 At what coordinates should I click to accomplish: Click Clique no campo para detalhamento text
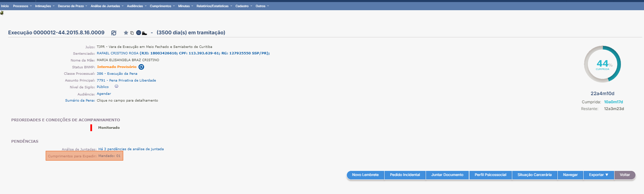pyautogui.click(x=127, y=100)
